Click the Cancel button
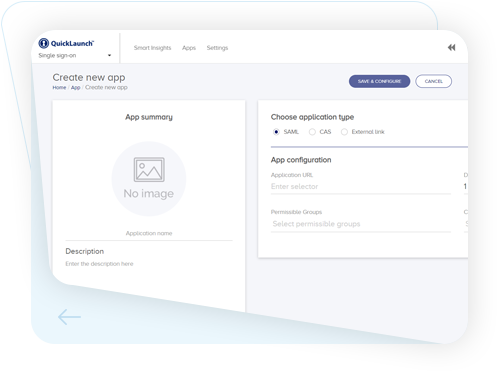 tap(433, 81)
